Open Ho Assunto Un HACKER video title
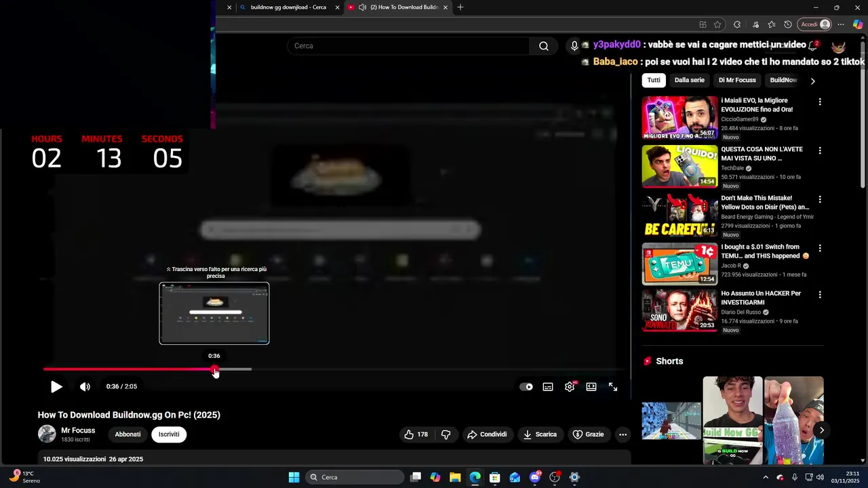This screenshot has height=488, width=868. pos(761,298)
